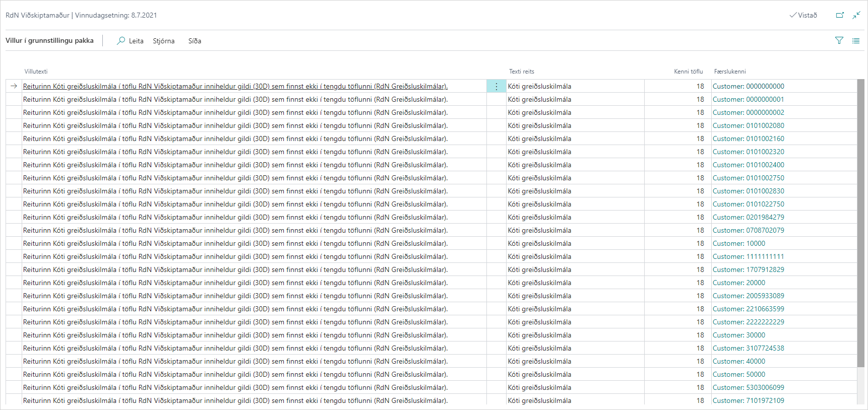Screen dimensions: 868x410
Task: Open the Stjórna menu
Action: [163, 41]
